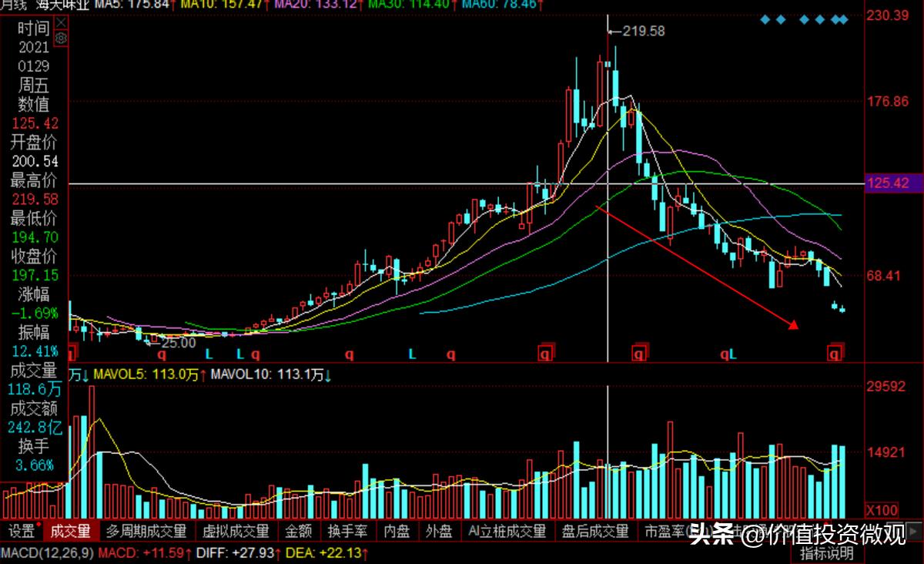Select the 内盘 tab

(x=397, y=531)
